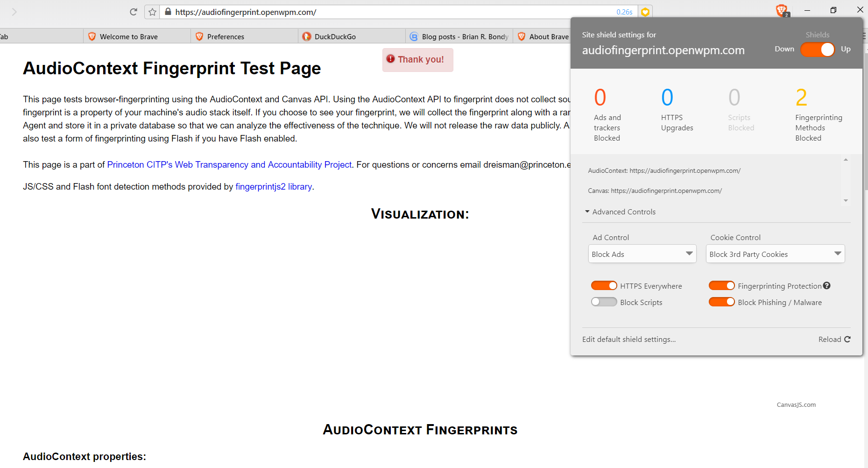Click the Reload text button in shields panel
The image size is (868, 468).
(830, 340)
